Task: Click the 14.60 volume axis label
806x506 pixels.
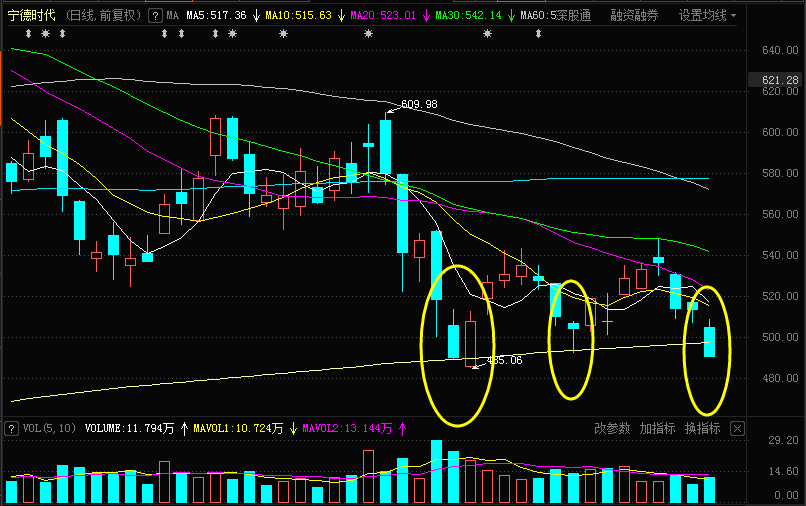Action: (783, 471)
